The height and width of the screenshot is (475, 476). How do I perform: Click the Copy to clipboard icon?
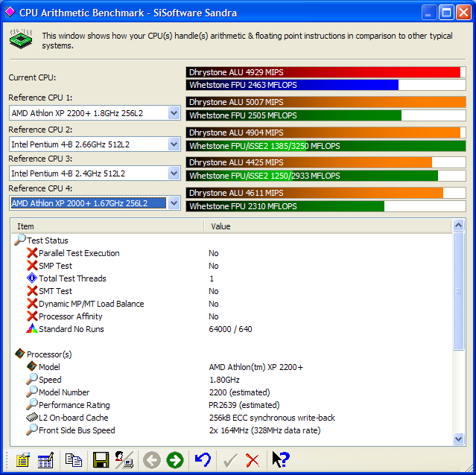point(74,460)
